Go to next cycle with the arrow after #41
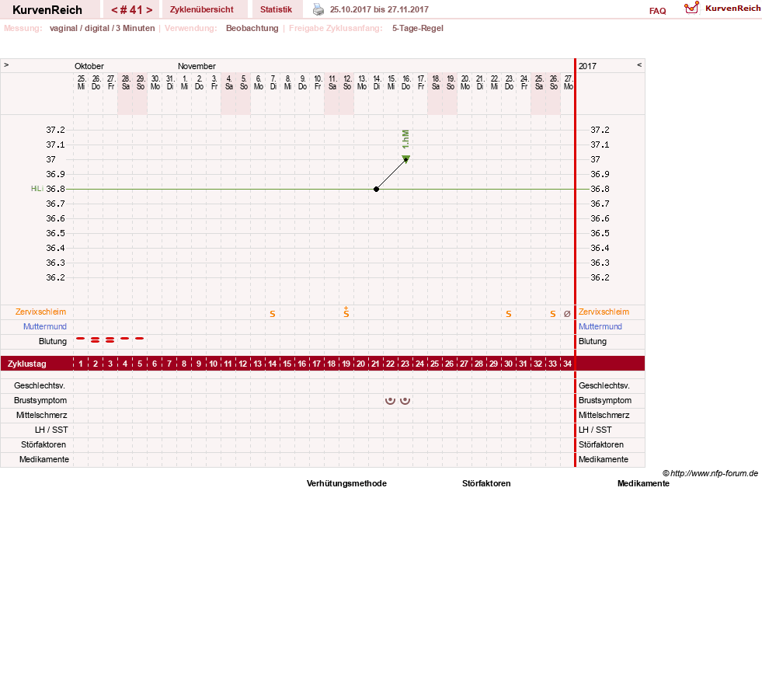 point(149,10)
